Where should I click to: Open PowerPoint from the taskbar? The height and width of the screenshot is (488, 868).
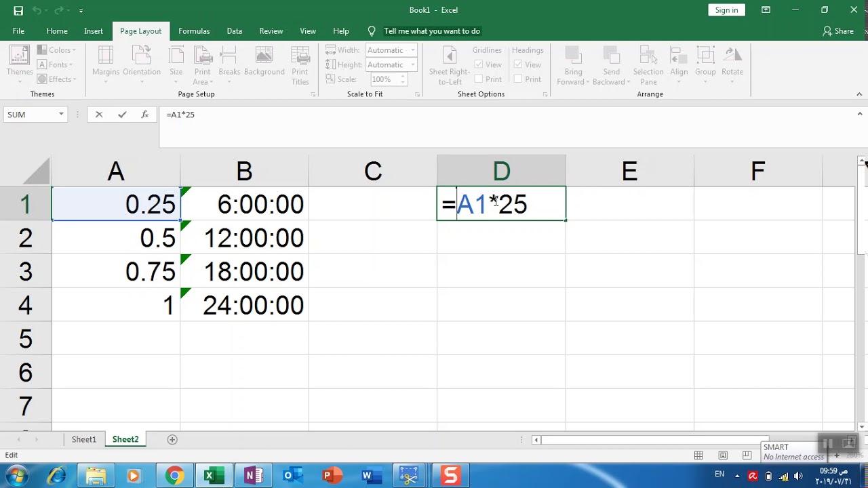point(331,476)
